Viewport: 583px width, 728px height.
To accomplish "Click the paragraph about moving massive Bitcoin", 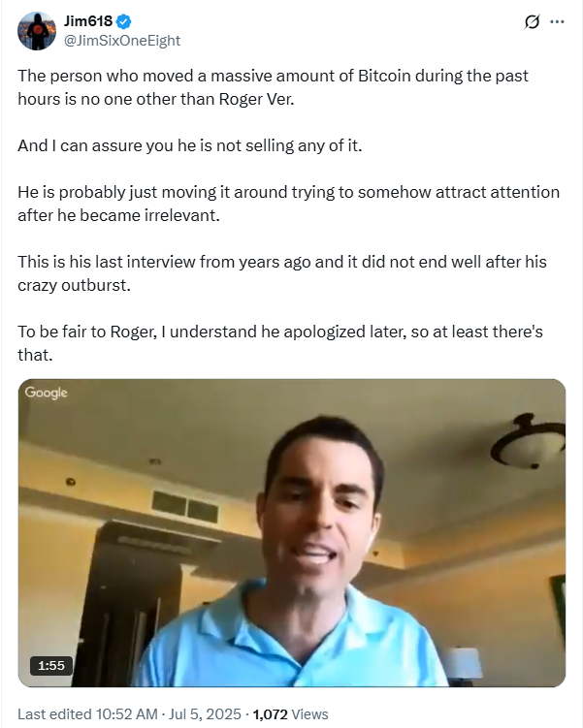I will (273, 87).
